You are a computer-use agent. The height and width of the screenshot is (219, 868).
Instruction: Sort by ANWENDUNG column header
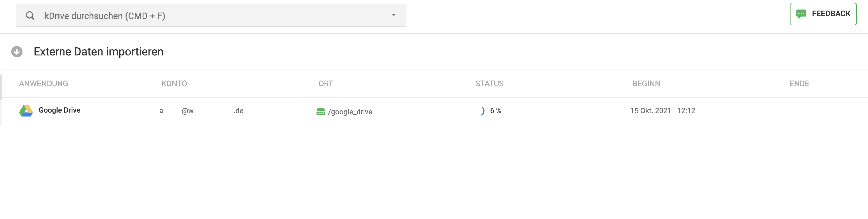44,83
